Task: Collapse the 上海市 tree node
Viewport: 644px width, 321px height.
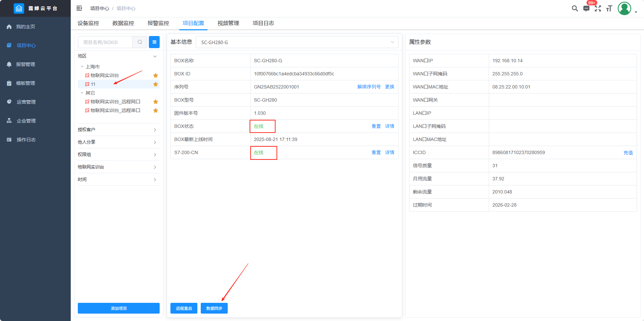Action: point(82,67)
